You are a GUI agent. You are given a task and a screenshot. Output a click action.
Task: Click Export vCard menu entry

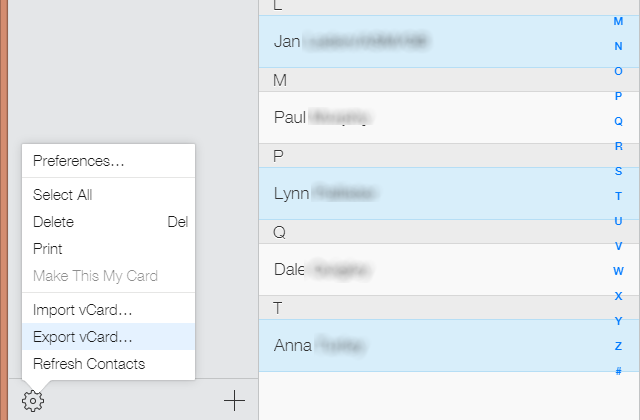82,337
